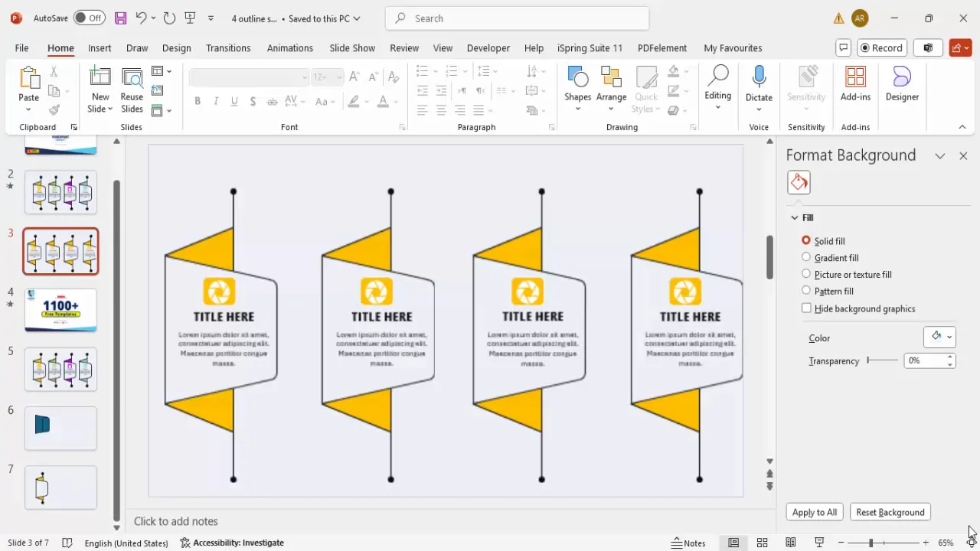Launch the Designer pane

tap(902, 83)
